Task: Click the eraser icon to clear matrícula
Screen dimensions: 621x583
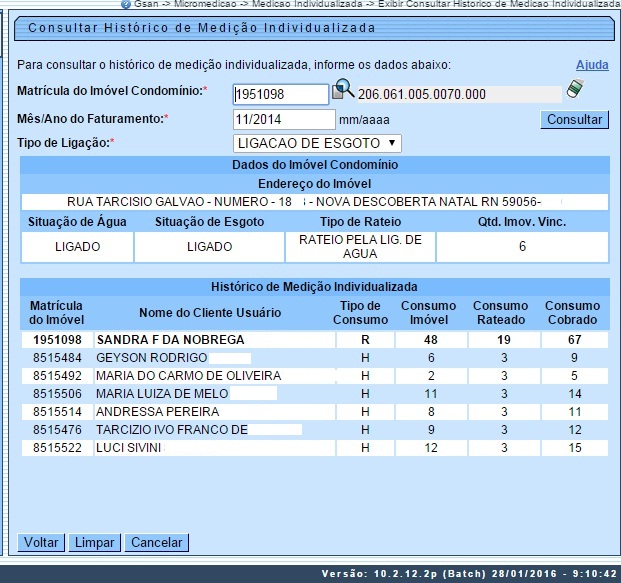Action: pos(574,90)
